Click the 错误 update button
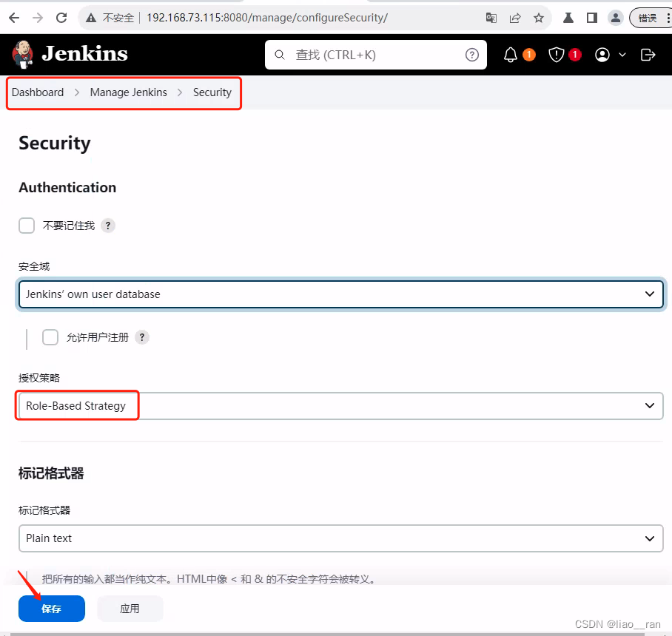 point(649,18)
